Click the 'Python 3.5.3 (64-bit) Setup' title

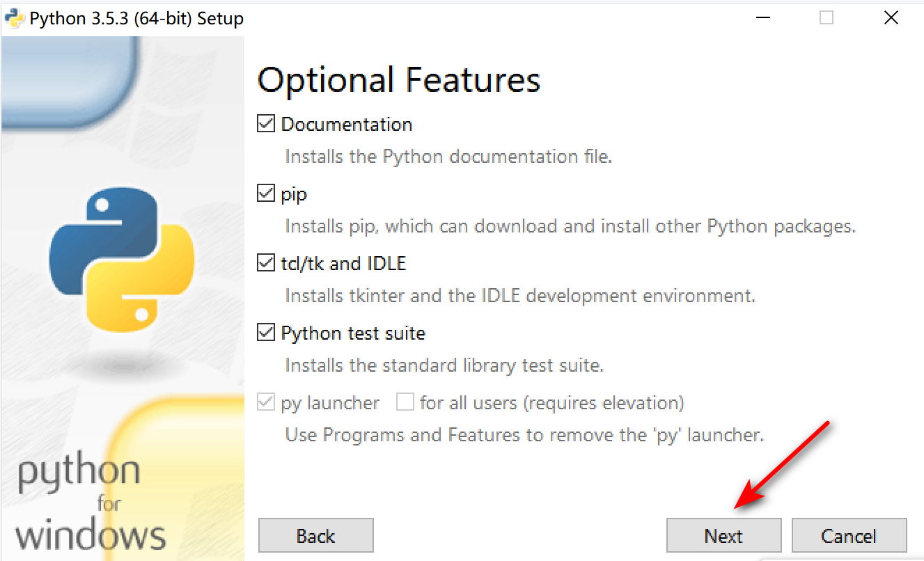[136, 19]
